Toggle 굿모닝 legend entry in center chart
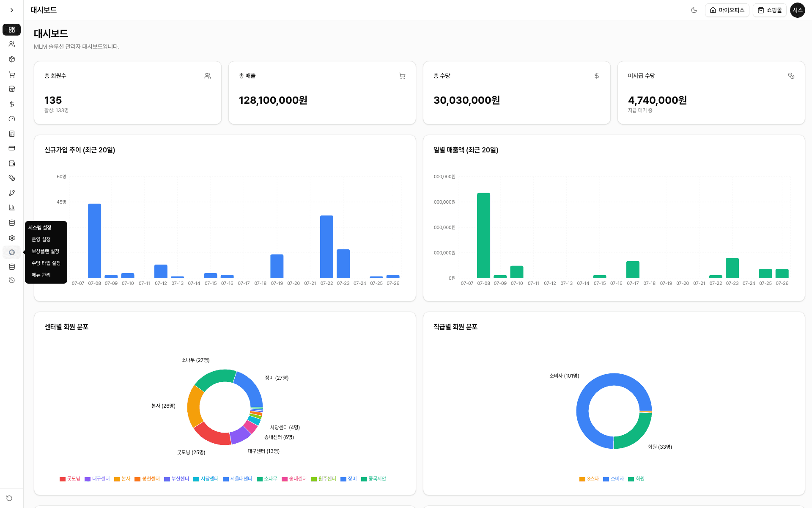This screenshot has height=508, width=812. coord(70,479)
